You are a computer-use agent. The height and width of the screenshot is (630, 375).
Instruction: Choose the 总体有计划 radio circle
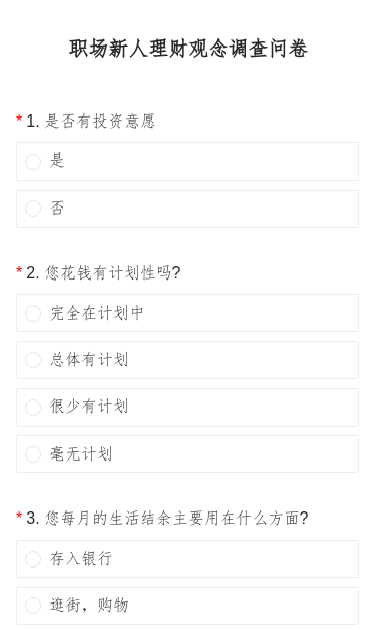click(x=33, y=360)
